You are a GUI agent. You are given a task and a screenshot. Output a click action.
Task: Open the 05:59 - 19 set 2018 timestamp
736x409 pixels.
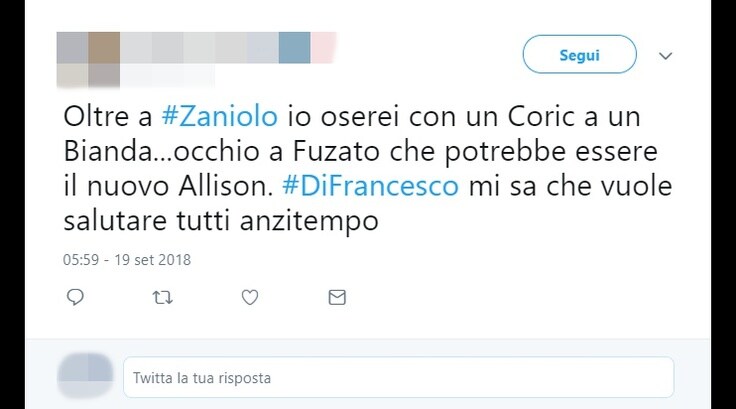[x=127, y=260]
